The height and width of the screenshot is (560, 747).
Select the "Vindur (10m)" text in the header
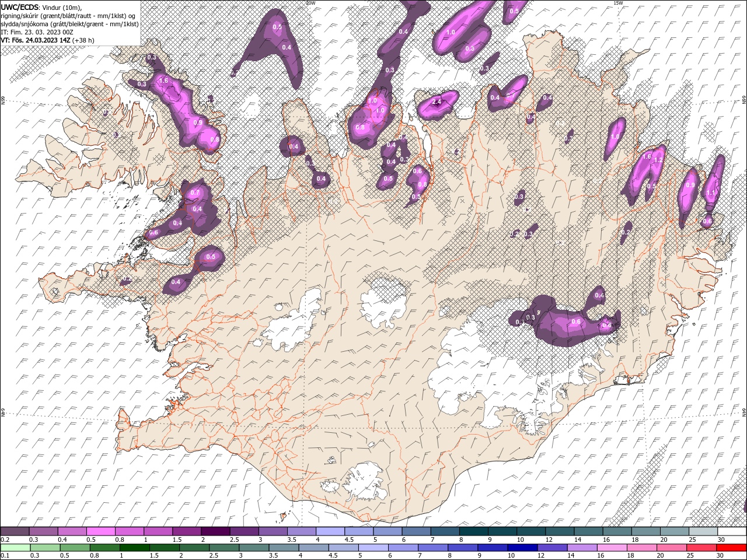62,7
